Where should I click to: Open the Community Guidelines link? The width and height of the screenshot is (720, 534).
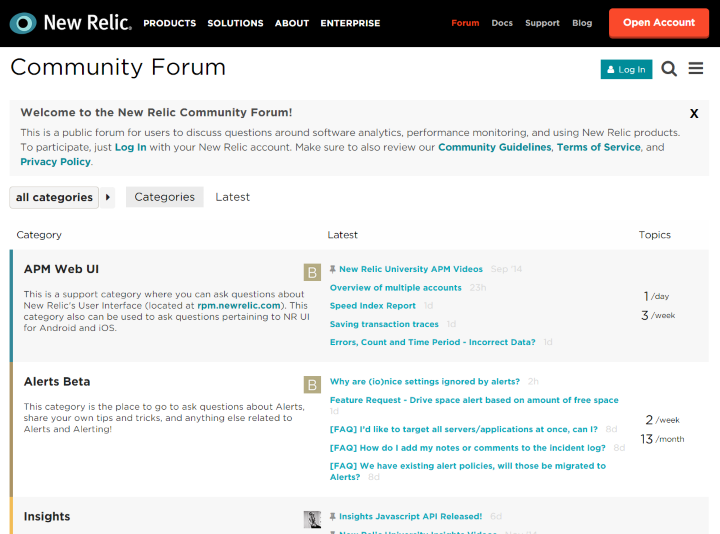[x=495, y=147]
